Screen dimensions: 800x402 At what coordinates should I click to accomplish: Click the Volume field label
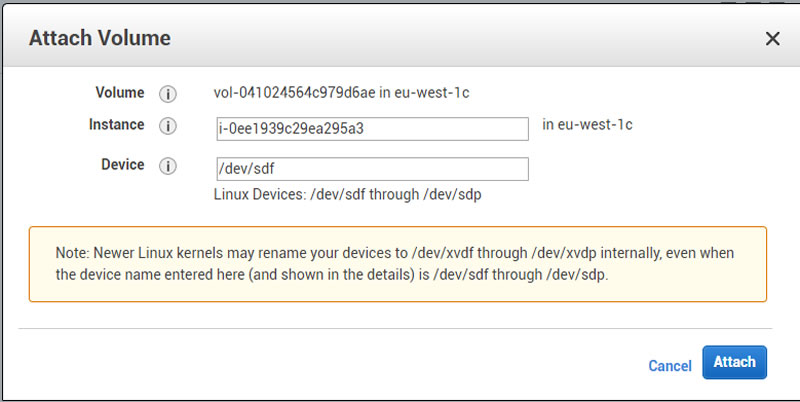point(120,93)
